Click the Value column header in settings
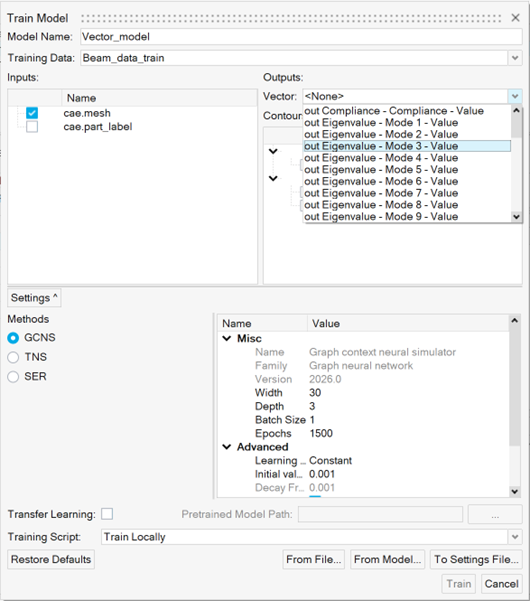This screenshot has height=601, width=530. tap(408, 324)
